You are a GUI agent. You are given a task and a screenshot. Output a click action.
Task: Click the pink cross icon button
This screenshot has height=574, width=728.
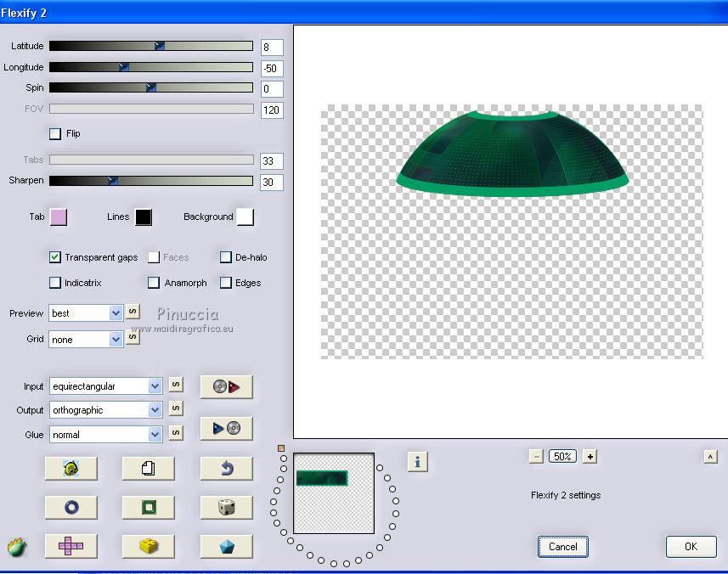(71, 546)
